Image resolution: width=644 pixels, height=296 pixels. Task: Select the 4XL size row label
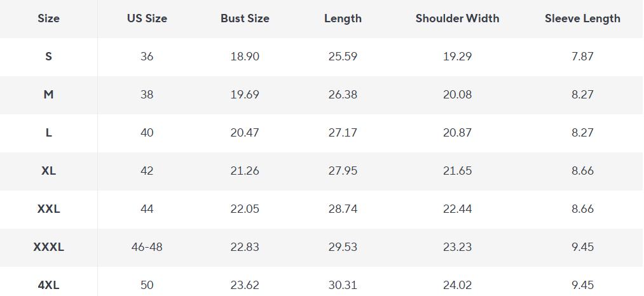coord(48,285)
